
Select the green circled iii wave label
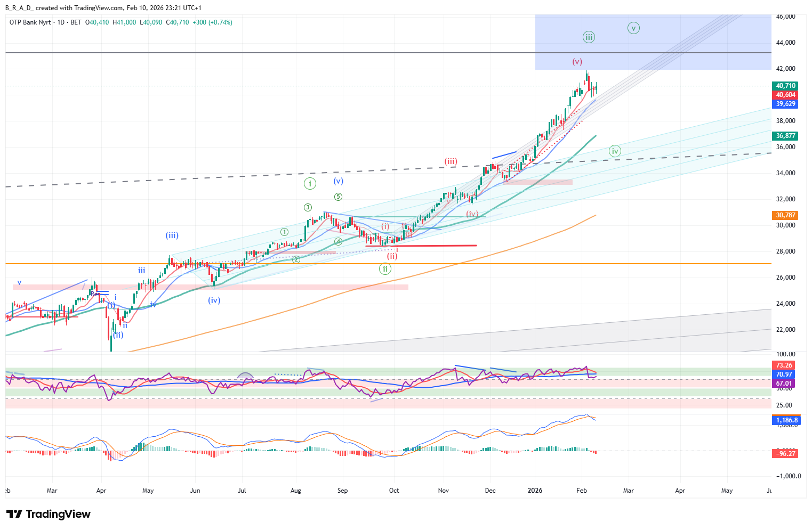coord(588,37)
